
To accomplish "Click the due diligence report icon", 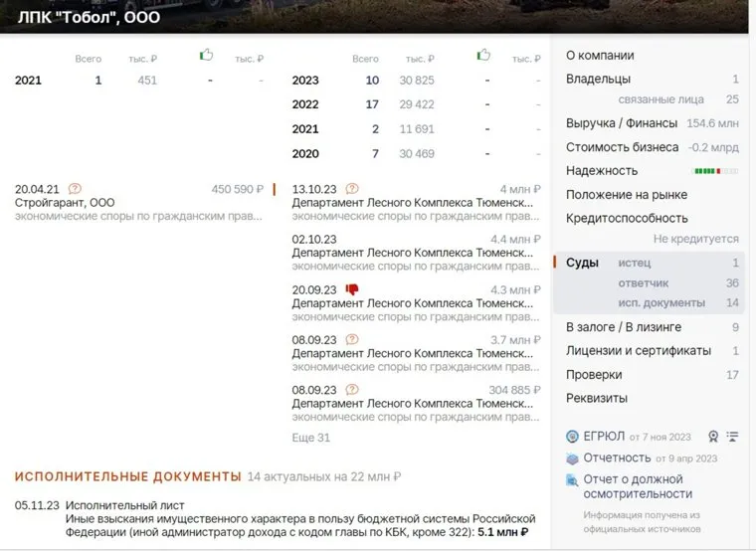I will 572,479.
